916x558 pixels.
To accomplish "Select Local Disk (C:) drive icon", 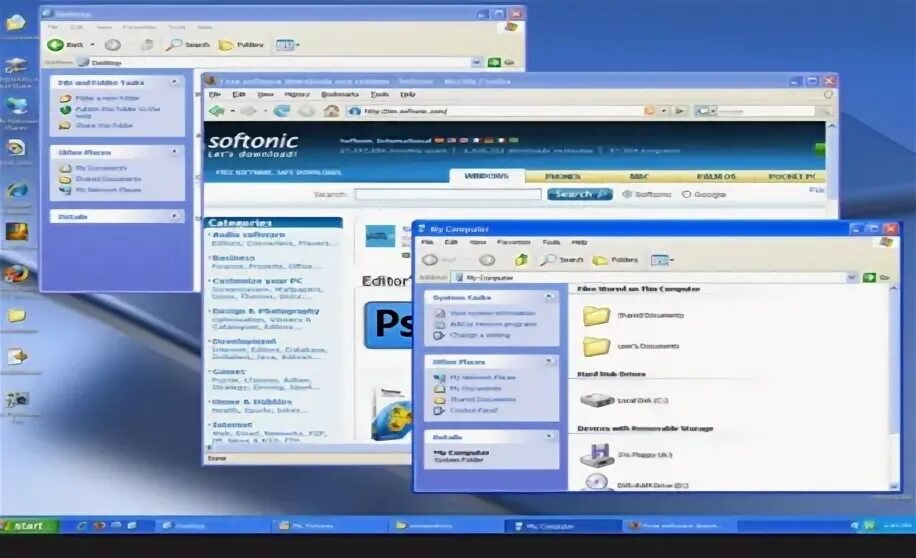I will click(x=596, y=400).
